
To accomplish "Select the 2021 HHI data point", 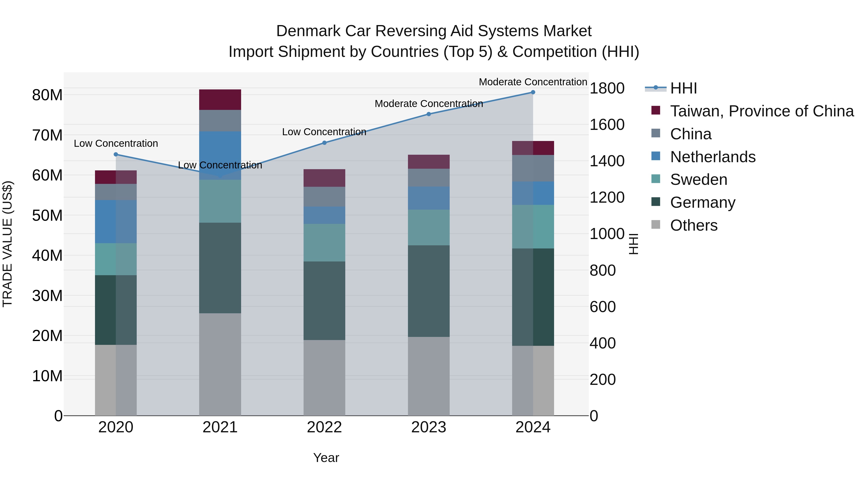I will point(220,176).
